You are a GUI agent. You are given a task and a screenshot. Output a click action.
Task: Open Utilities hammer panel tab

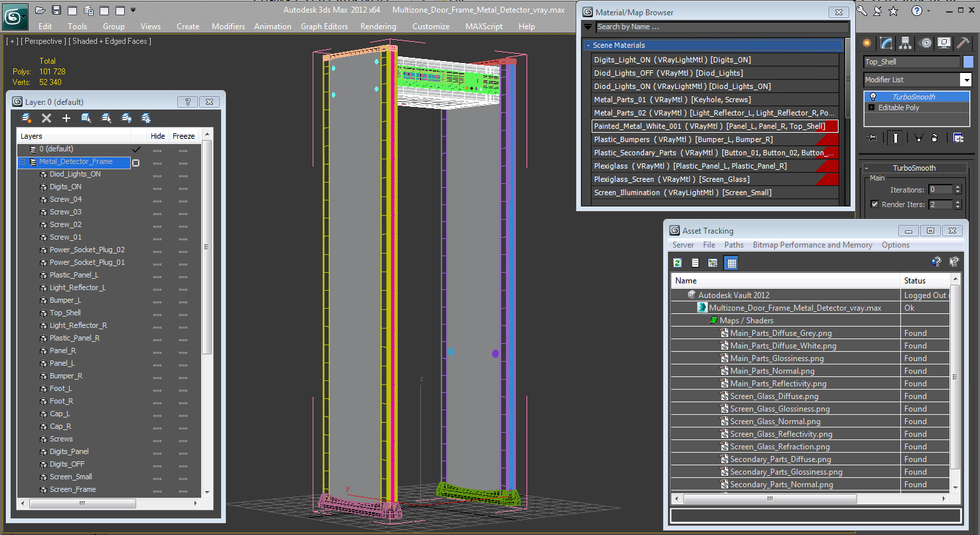[x=963, y=43]
